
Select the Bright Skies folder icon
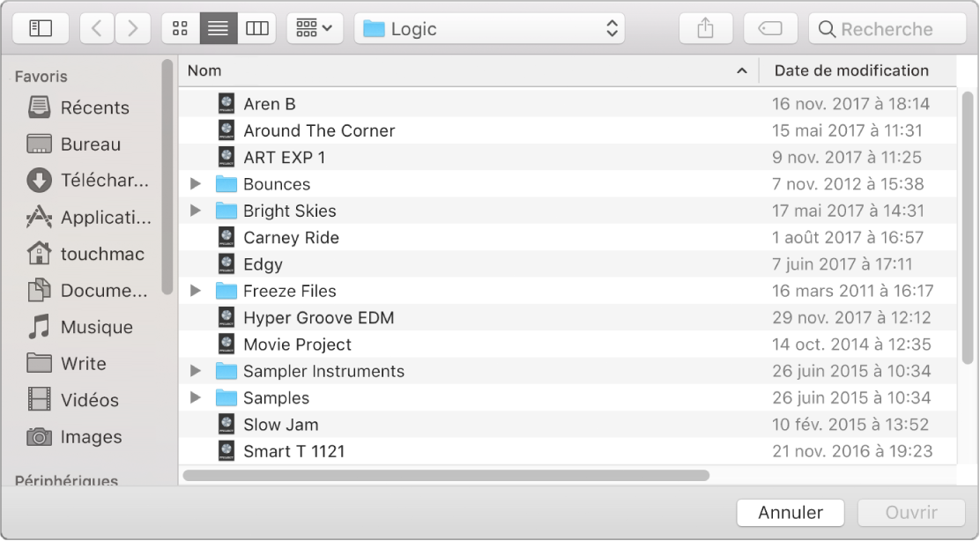click(x=226, y=211)
